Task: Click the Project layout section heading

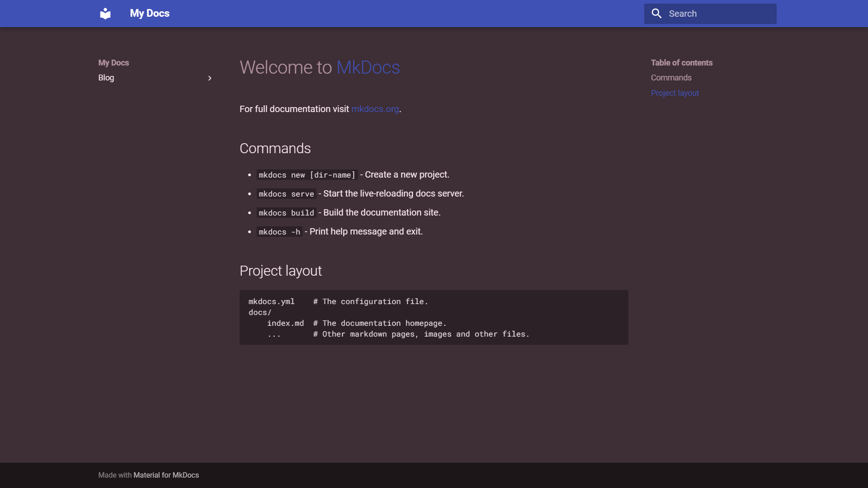Action: coord(280,271)
